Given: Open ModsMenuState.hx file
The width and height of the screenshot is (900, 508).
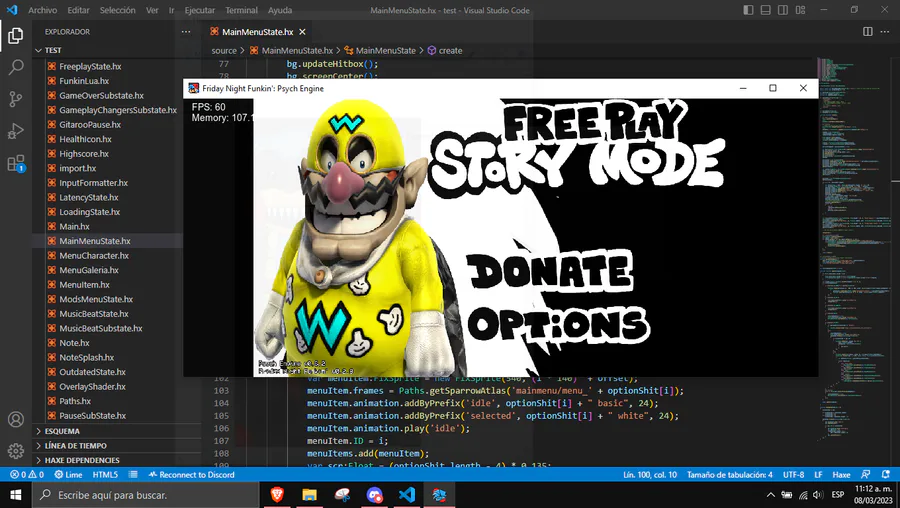Looking at the screenshot, I should point(96,299).
